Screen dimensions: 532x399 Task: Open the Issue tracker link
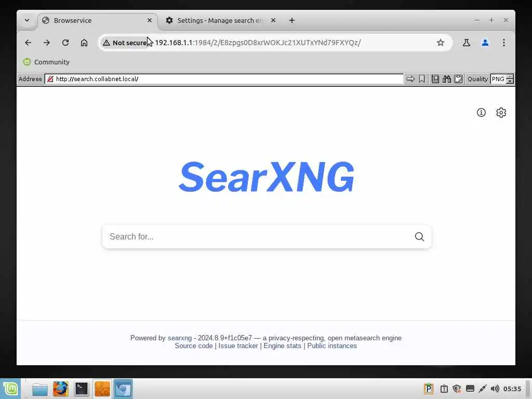click(x=238, y=345)
